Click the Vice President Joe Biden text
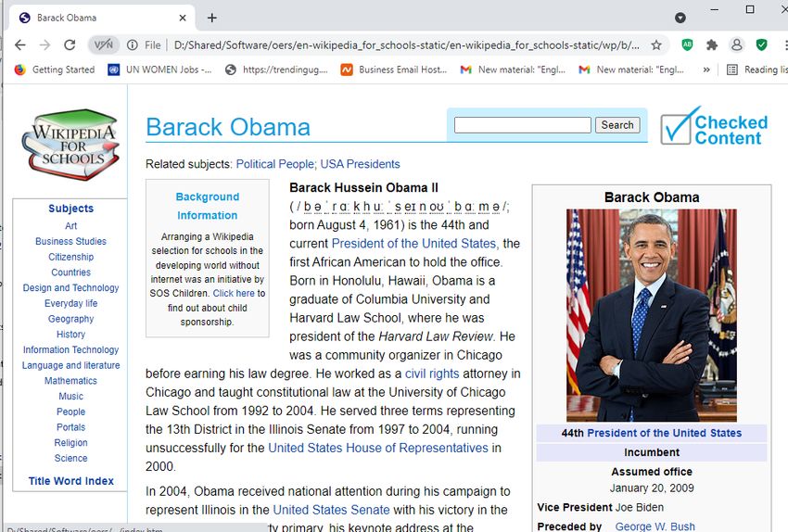Screen dimensions: 788x532 600,507
